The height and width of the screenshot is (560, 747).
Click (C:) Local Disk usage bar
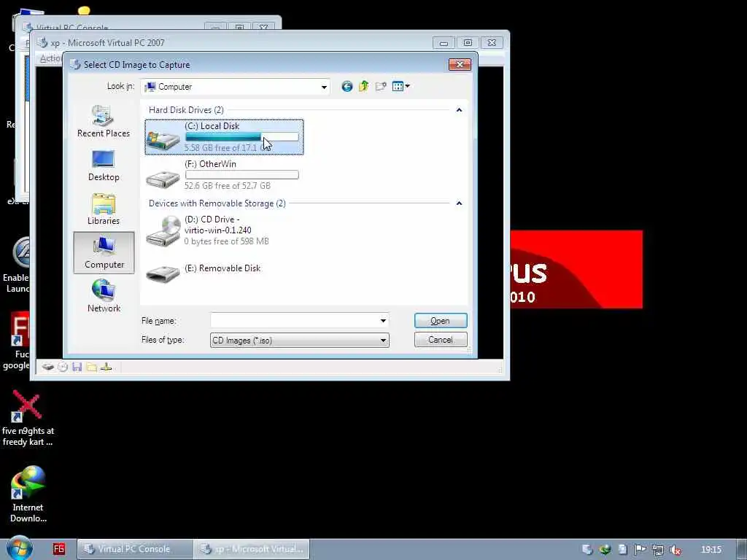[242, 137]
